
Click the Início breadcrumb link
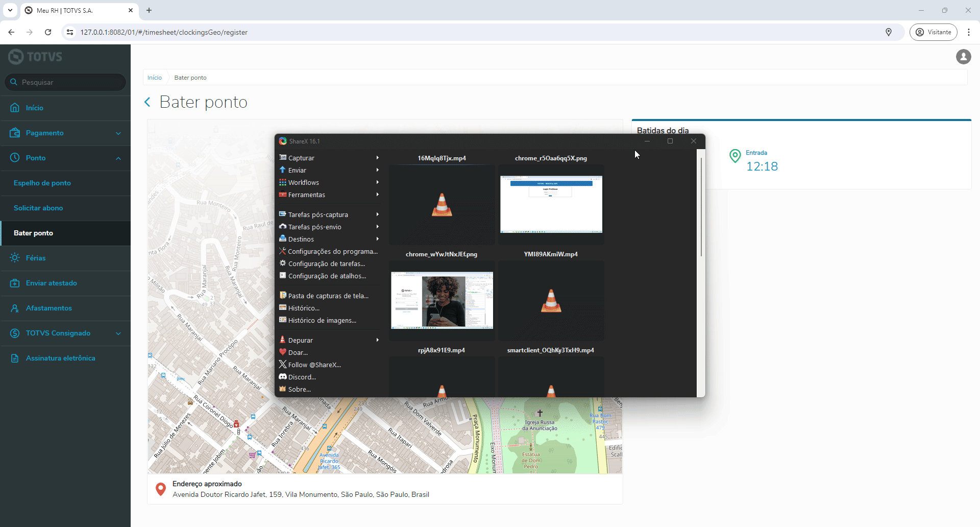coord(155,78)
